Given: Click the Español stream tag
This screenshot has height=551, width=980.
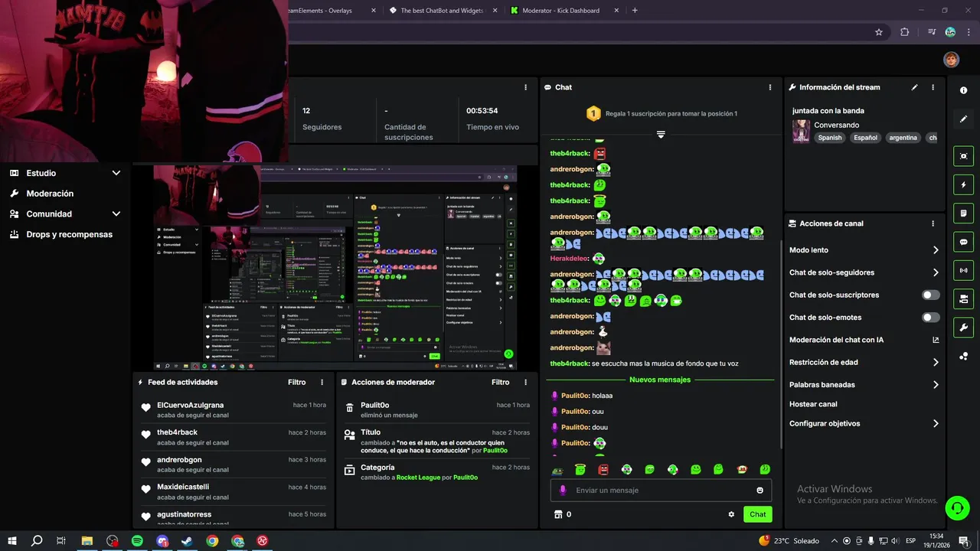Looking at the screenshot, I should click(865, 138).
